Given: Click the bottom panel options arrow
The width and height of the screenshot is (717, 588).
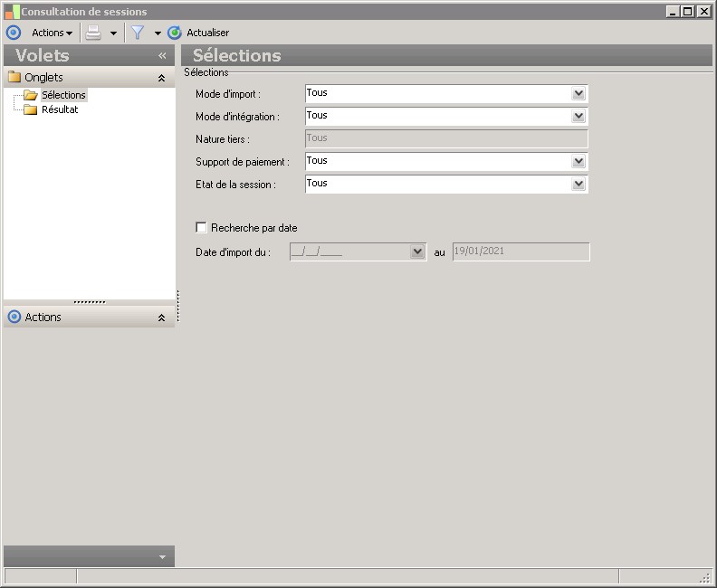Looking at the screenshot, I should pos(162,557).
